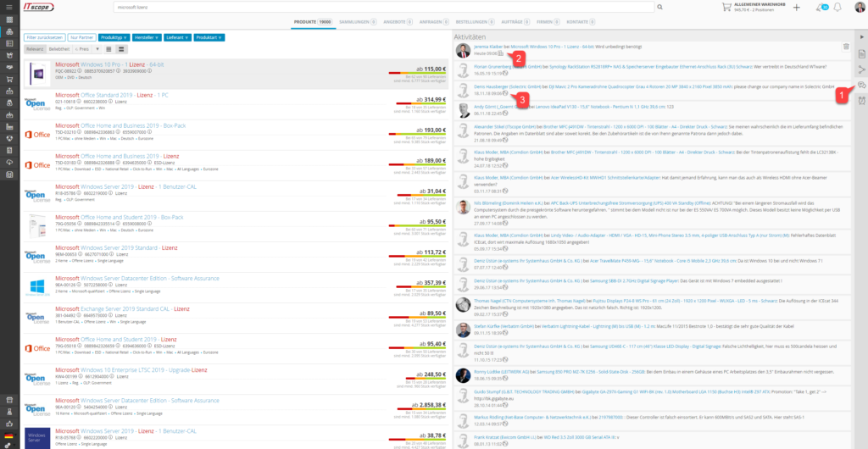
Task: Switch to compact list view
Action: pos(108,49)
